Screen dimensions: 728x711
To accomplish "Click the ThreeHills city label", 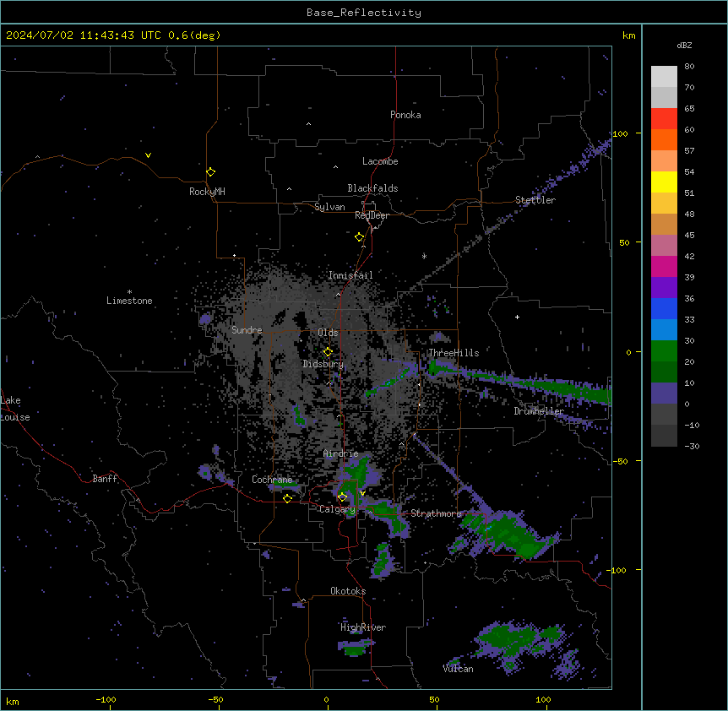I will [454, 353].
